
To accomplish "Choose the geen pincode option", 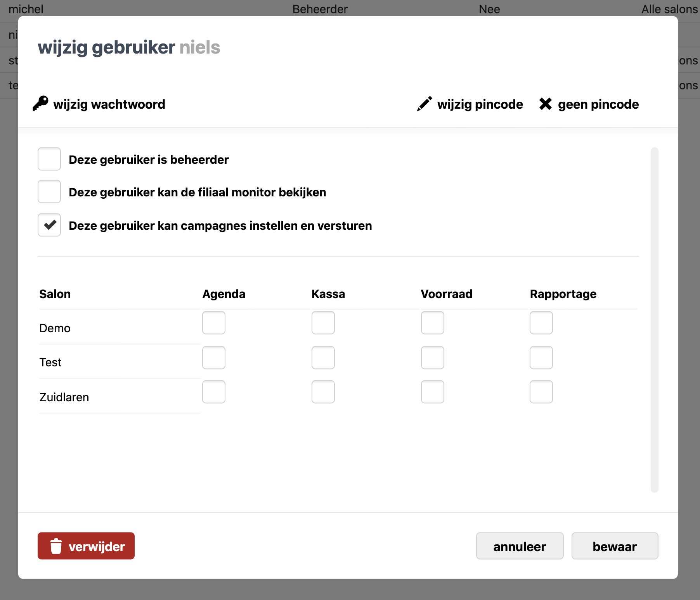I will [598, 104].
